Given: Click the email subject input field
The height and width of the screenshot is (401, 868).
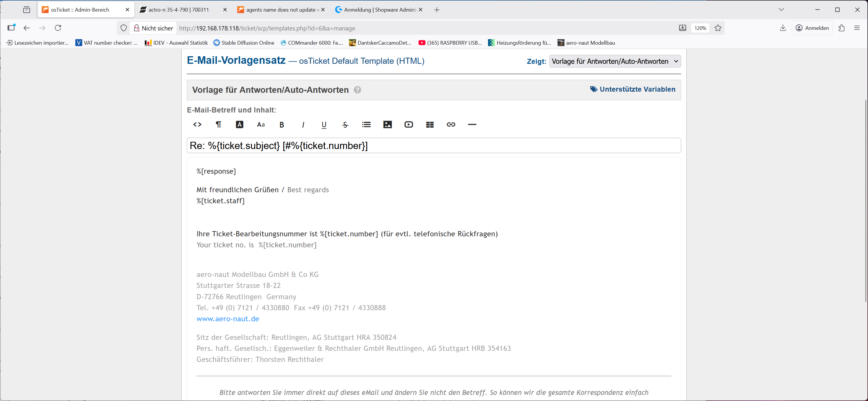Looking at the screenshot, I should click(x=434, y=146).
